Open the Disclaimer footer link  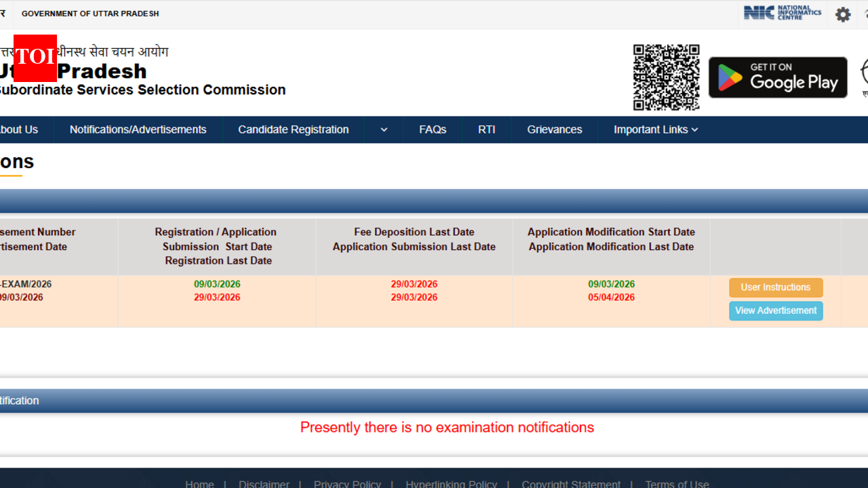tap(264, 483)
